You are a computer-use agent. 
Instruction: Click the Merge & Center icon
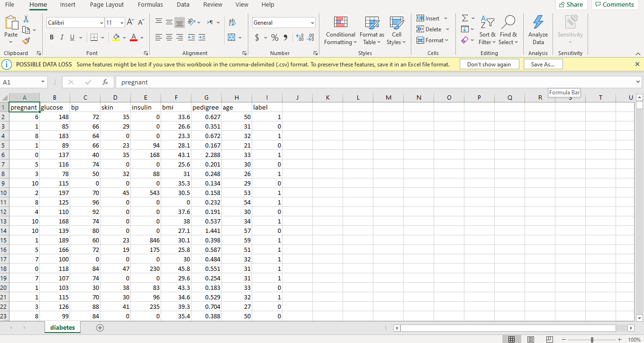pyautogui.click(x=232, y=37)
